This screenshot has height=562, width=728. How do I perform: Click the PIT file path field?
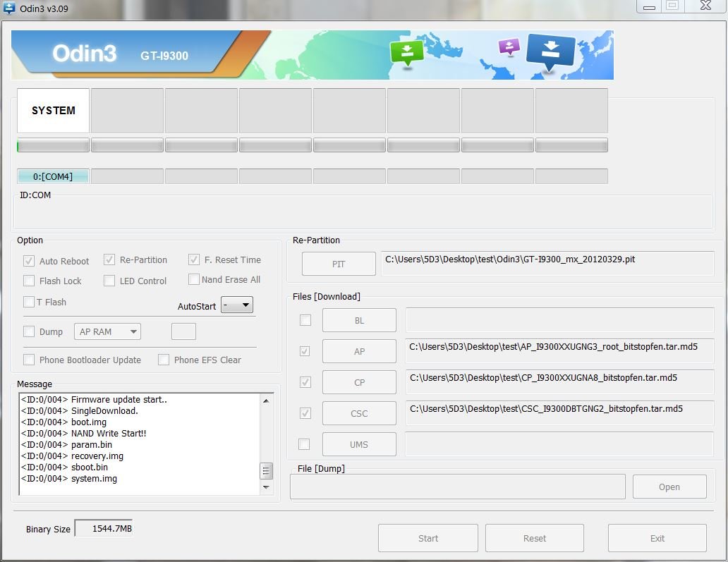[547, 263]
